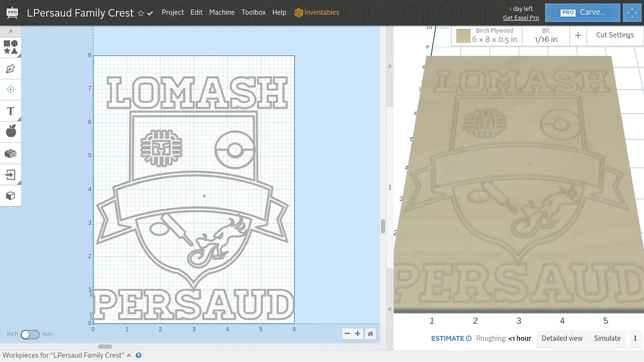644x362 pixels.
Task: Open the Apps brick icon
Action: coord(11,153)
